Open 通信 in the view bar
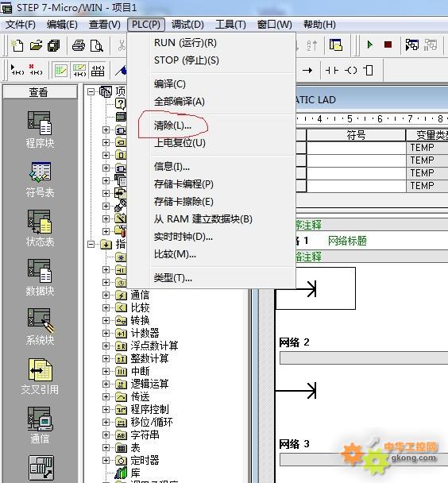 pos(40,425)
